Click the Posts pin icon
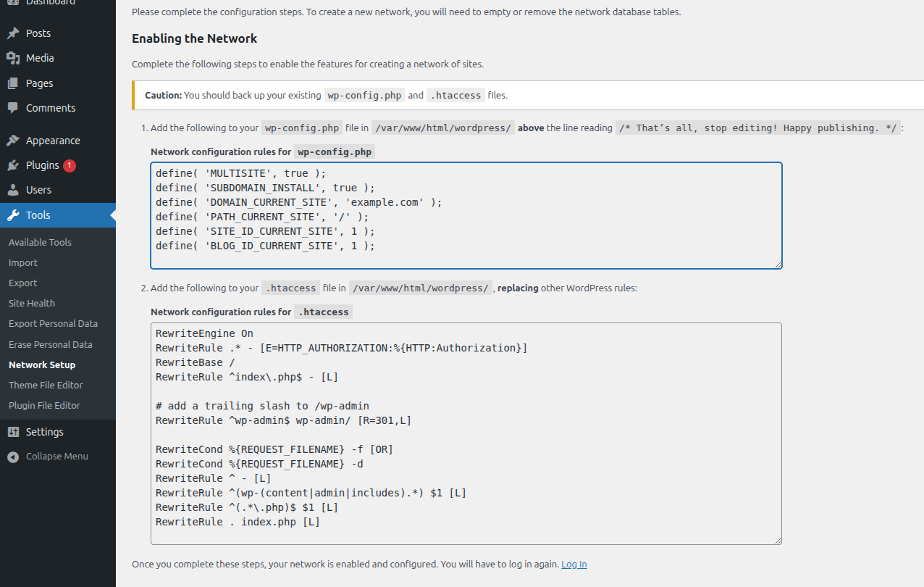This screenshot has width=924, height=587. click(x=13, y=33)
